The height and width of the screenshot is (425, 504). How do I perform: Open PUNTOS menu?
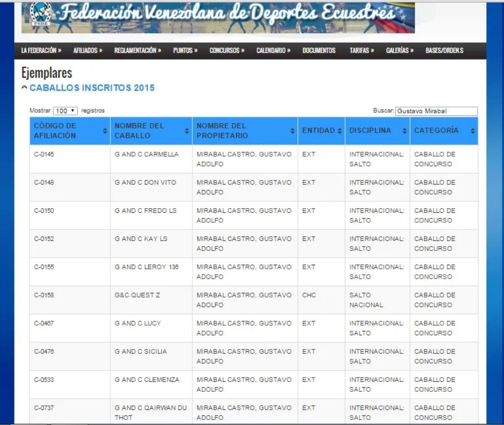pyautogui.click(x=185, y=50)
